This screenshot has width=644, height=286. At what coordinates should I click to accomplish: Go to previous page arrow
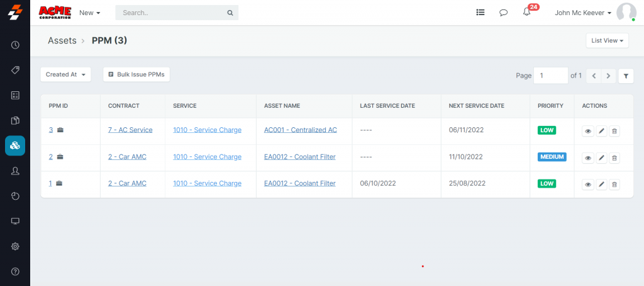point(594,76)
